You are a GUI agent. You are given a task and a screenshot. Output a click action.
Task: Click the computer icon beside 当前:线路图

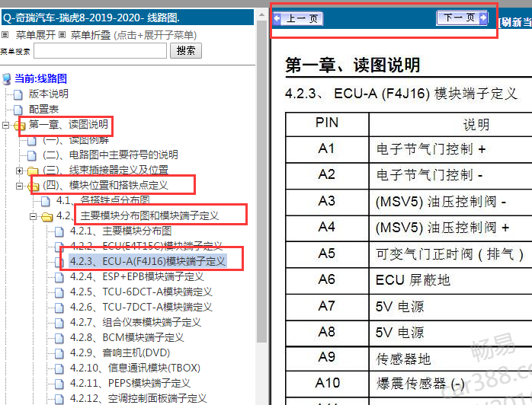coord(6,79)
